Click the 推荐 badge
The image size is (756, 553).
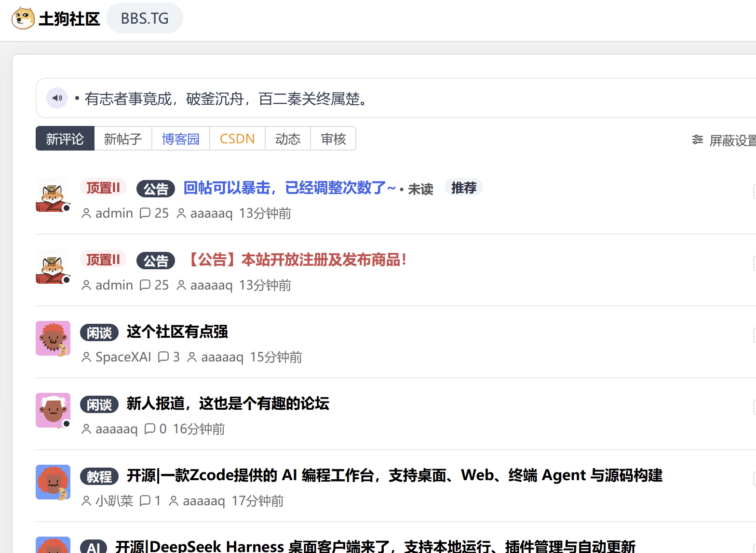click(x=464, y=187)
